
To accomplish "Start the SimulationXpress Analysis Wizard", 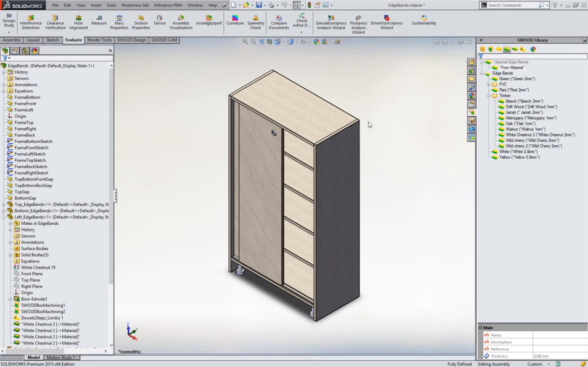I will 331,22.
